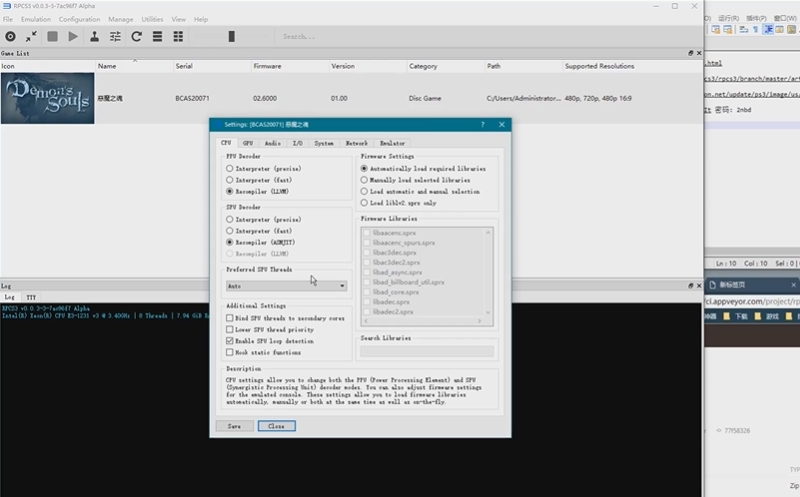Click the Boot Game disc icon in toolbar
The width and height of the screenshot is (800, 497).
(10, 36)
